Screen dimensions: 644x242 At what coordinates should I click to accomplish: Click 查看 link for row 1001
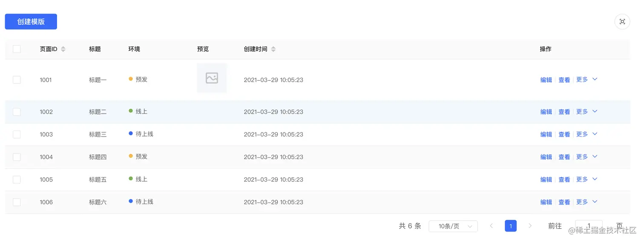pyautogui.click(x=564, y=80)
